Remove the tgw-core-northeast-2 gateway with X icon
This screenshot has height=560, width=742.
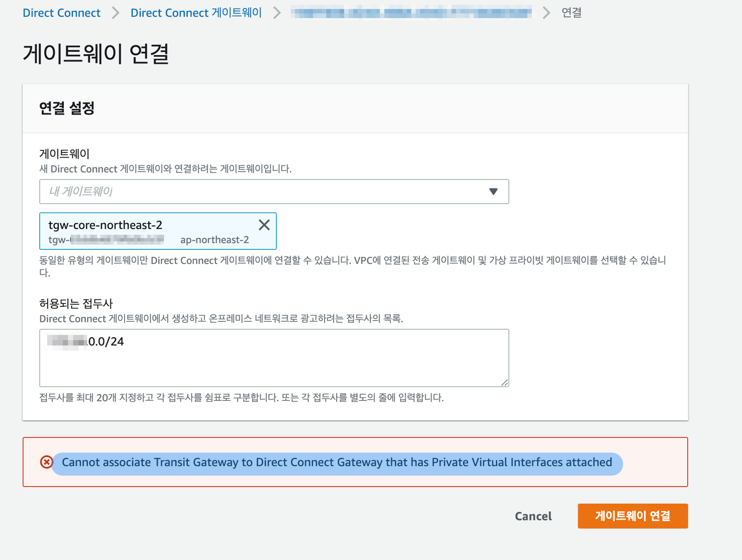264,225
